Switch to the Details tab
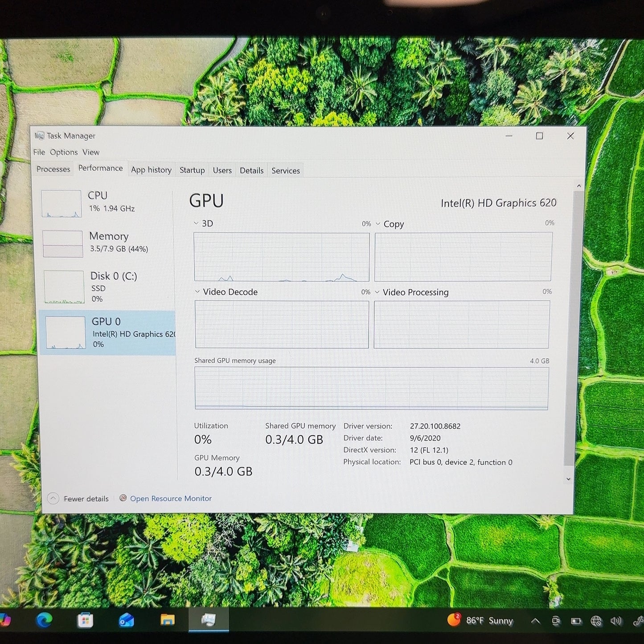 251,170
